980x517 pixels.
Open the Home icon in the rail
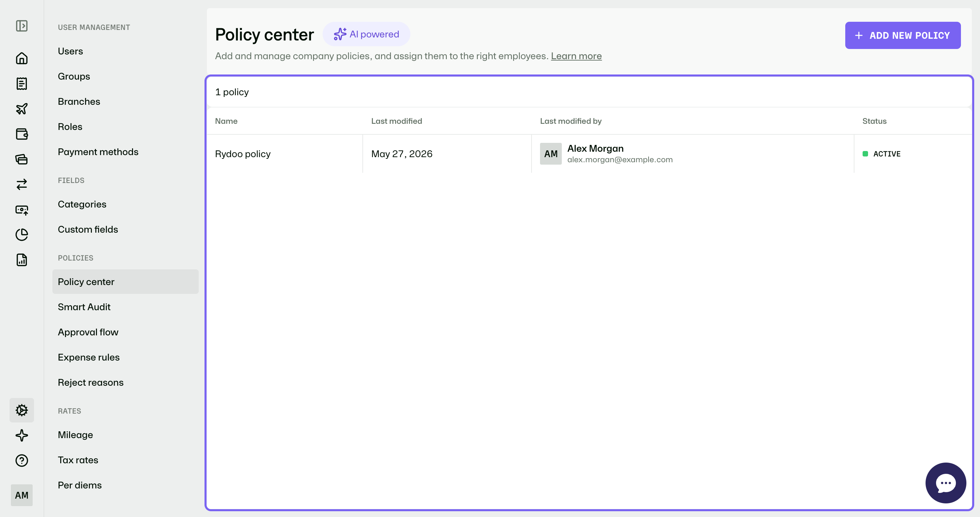pos(22,58)
